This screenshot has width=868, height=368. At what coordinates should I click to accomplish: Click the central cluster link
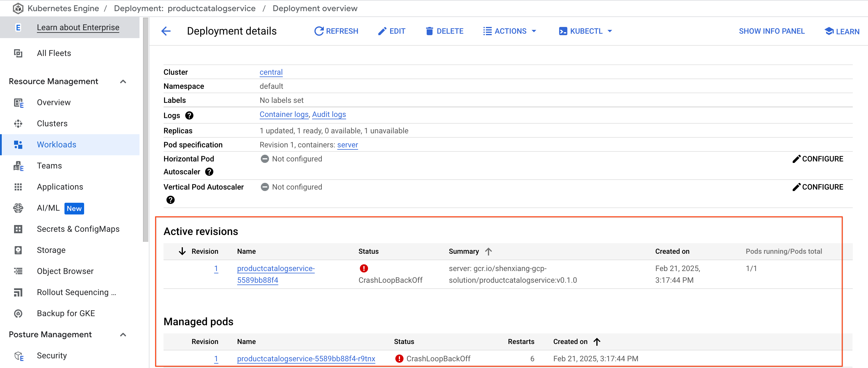[271, 72]
